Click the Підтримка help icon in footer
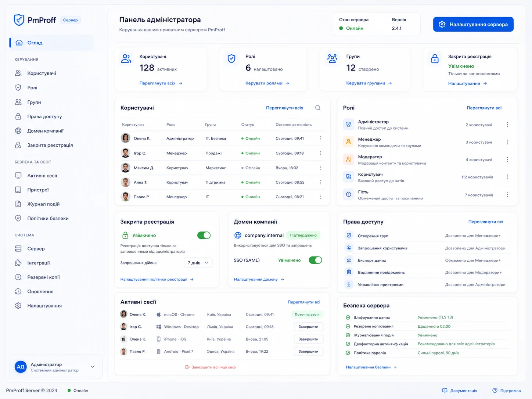 point(495,391)
